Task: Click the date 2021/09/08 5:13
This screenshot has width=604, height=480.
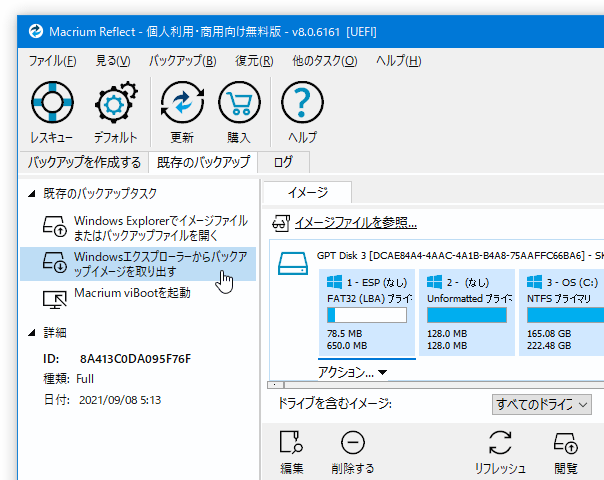Action: 120,400
